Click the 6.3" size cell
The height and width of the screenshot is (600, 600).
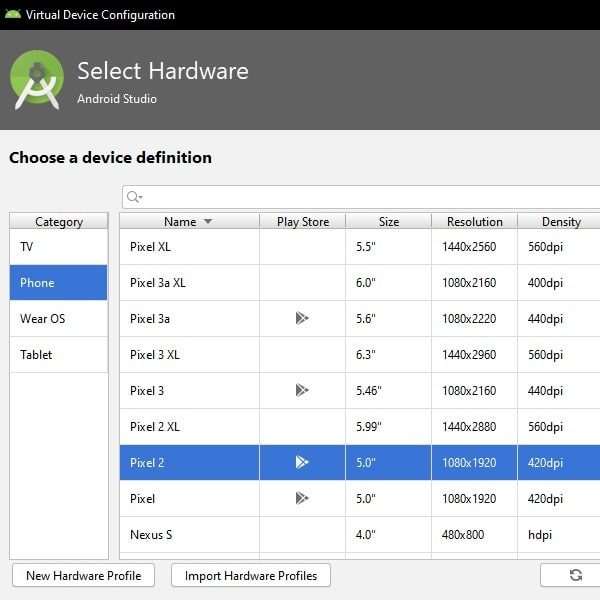coord(388,355)
